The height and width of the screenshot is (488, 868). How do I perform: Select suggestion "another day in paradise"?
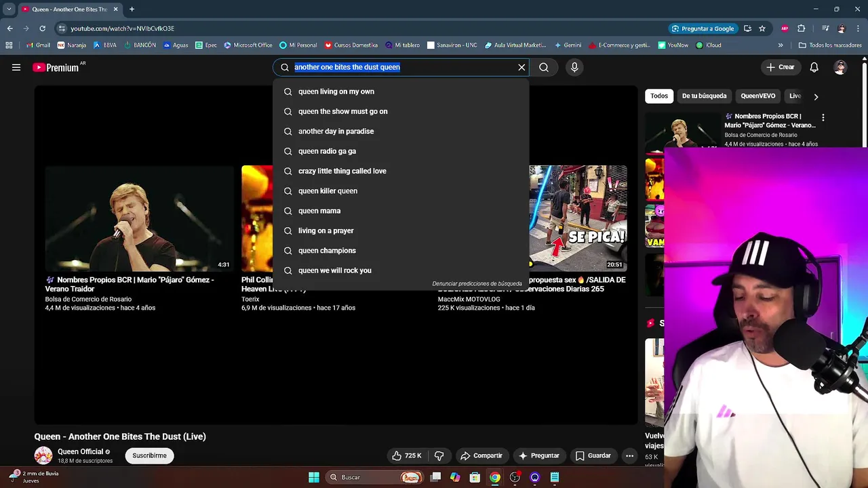401,131
